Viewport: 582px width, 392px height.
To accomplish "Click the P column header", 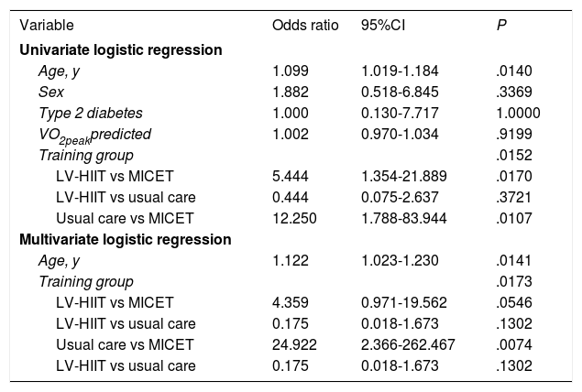I will coord(499,25).
